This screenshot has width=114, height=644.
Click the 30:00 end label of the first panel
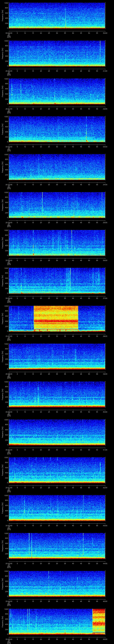[x=105, y=33]
